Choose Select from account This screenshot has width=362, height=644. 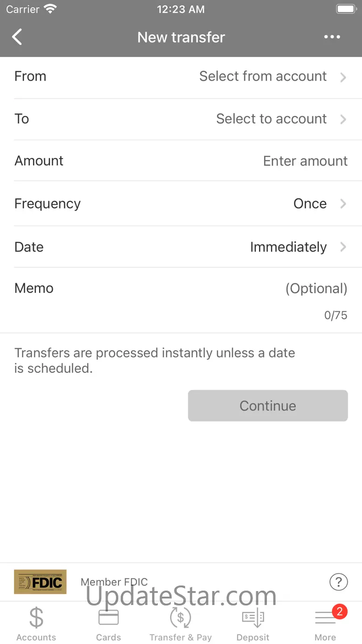pyautogui.click(x=263, y=77)
